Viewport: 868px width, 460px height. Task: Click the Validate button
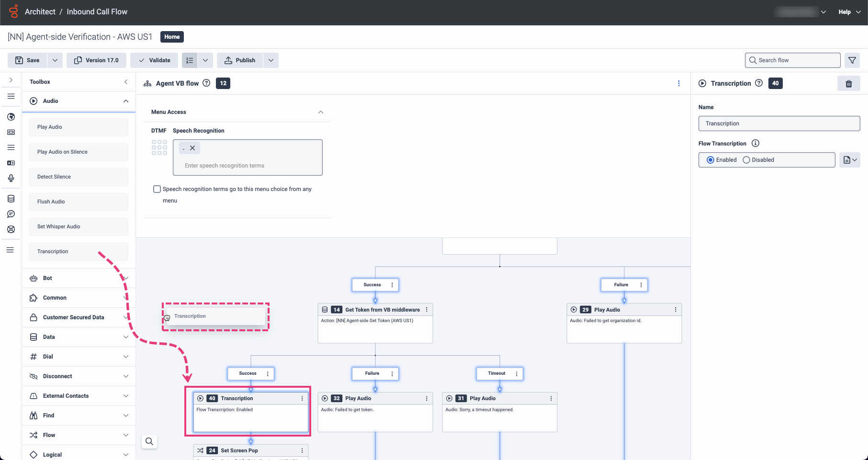point(154,60)
